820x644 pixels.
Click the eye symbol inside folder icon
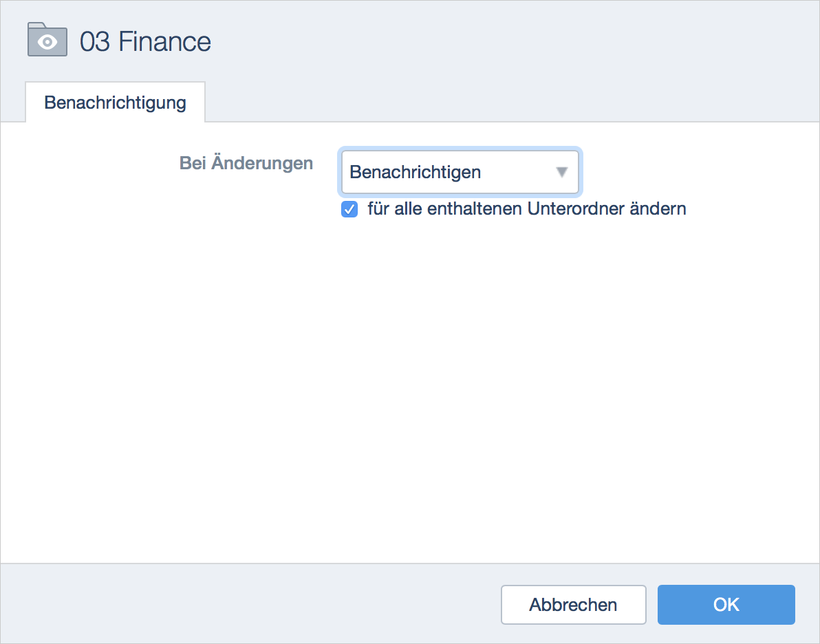(47, 43)
